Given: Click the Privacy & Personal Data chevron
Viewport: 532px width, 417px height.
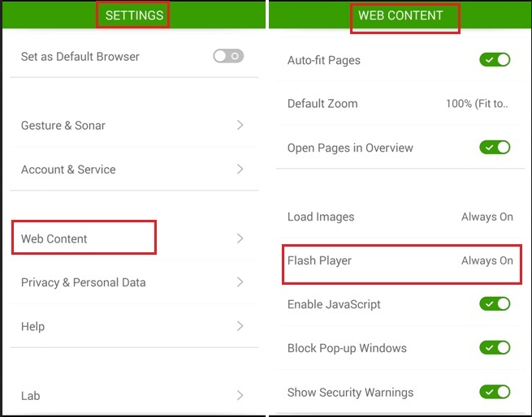Looking at the screenshot, I should point(240,282).
